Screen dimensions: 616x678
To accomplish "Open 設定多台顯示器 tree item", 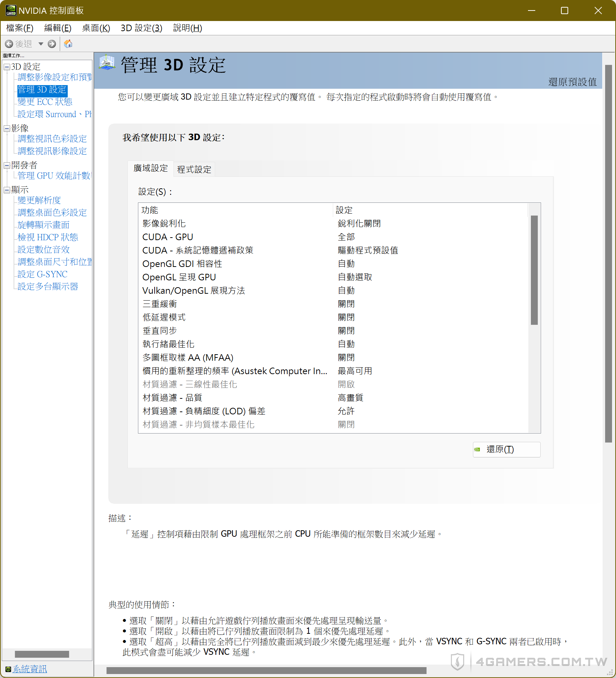I will [x=48, y=286].
